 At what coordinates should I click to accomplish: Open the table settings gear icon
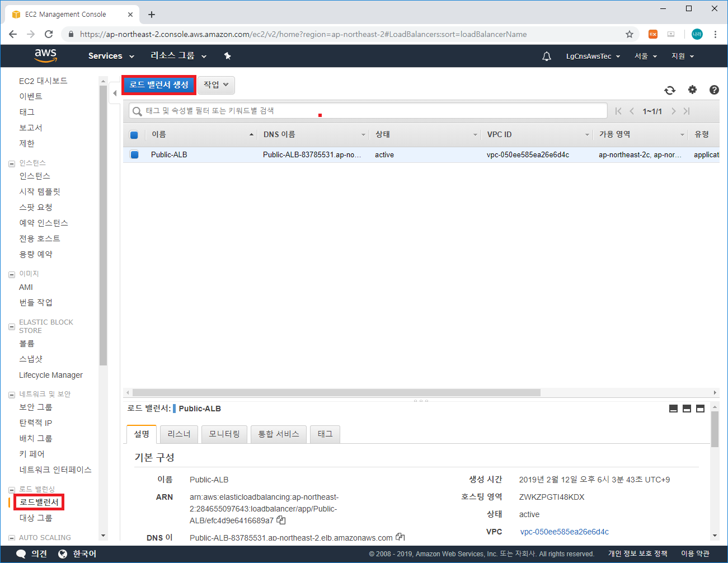click(693, 90)
